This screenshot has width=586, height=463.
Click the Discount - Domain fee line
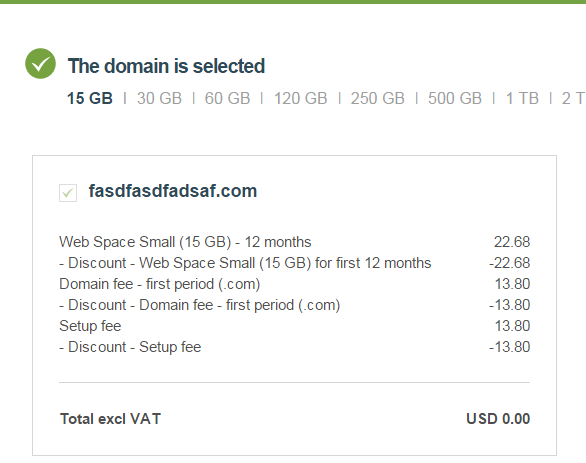[200, 305]
